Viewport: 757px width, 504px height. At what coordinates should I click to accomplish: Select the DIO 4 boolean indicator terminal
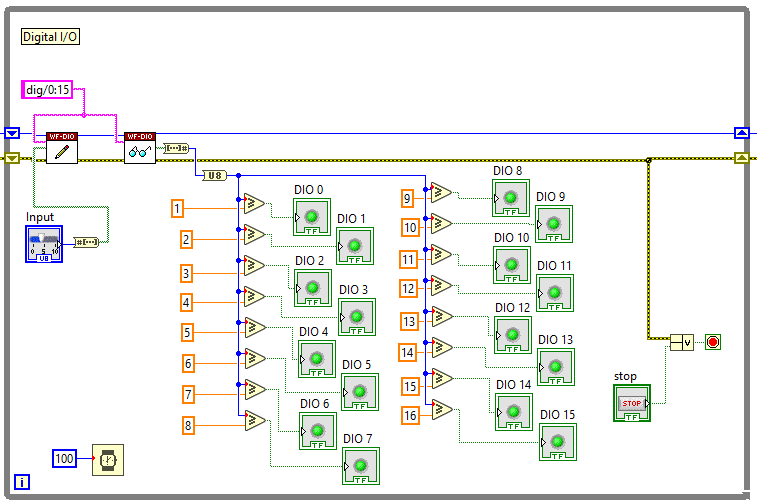click(x=317, y=359)
